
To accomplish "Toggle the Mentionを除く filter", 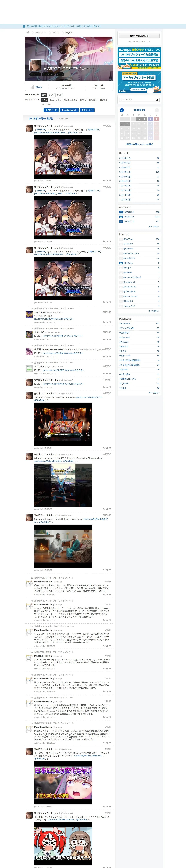I will click(x=71, y=100).
